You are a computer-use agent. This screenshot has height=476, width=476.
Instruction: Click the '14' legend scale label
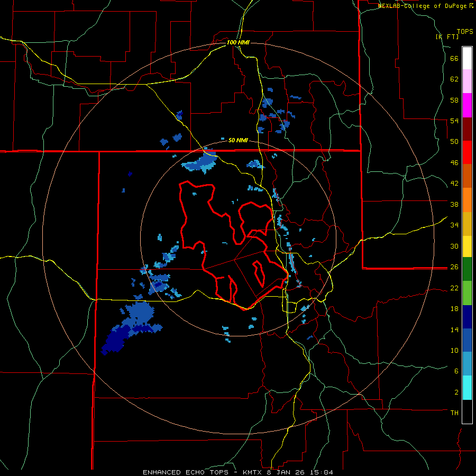[454, 329]
